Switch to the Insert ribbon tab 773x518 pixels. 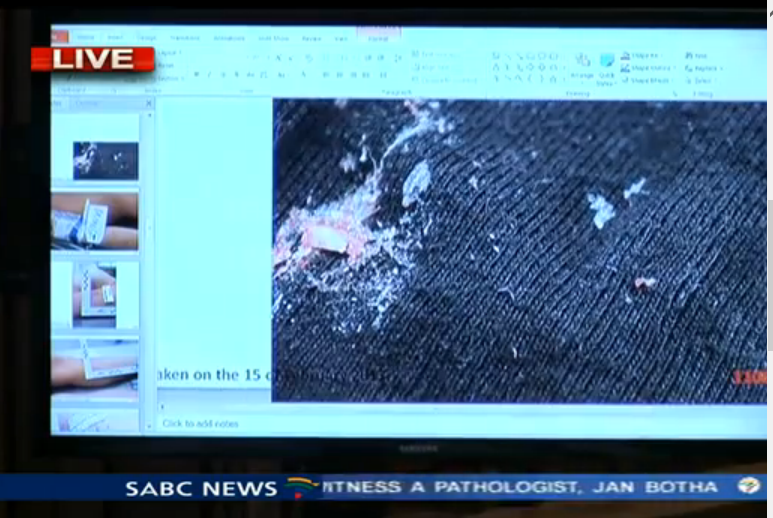coord(115,38)
